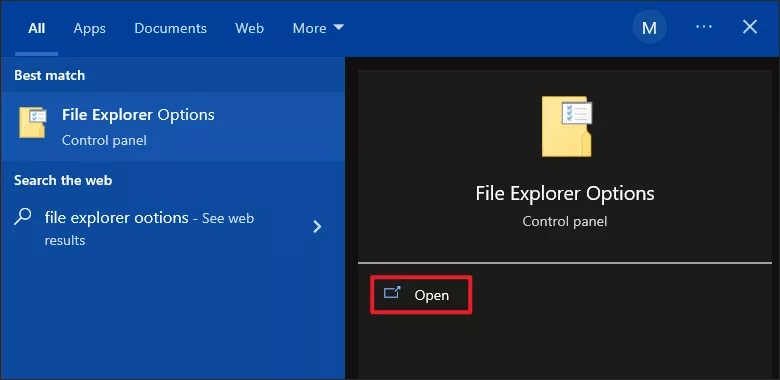
Task: Click the small folder icon in best match
Action: 33,122
